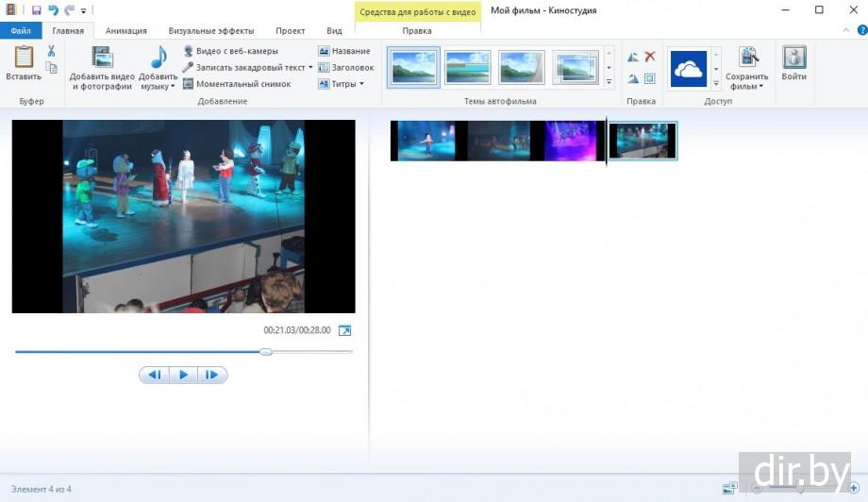Switch to the Анимация tab
The image size is (868, 502).
(x=125, y=31)
